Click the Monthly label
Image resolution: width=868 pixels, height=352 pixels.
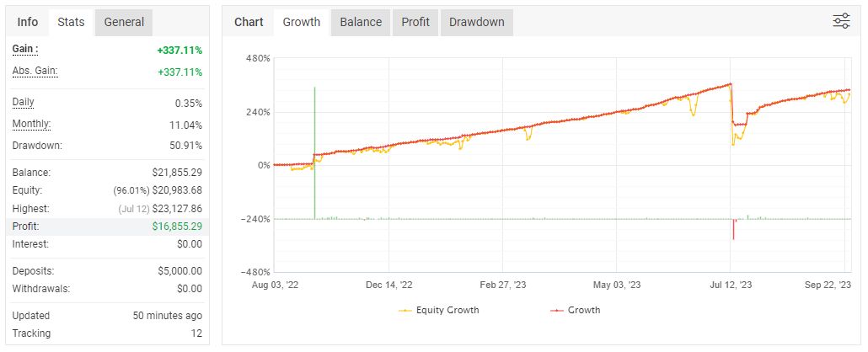pyautogui.click(x=31, y=125)
